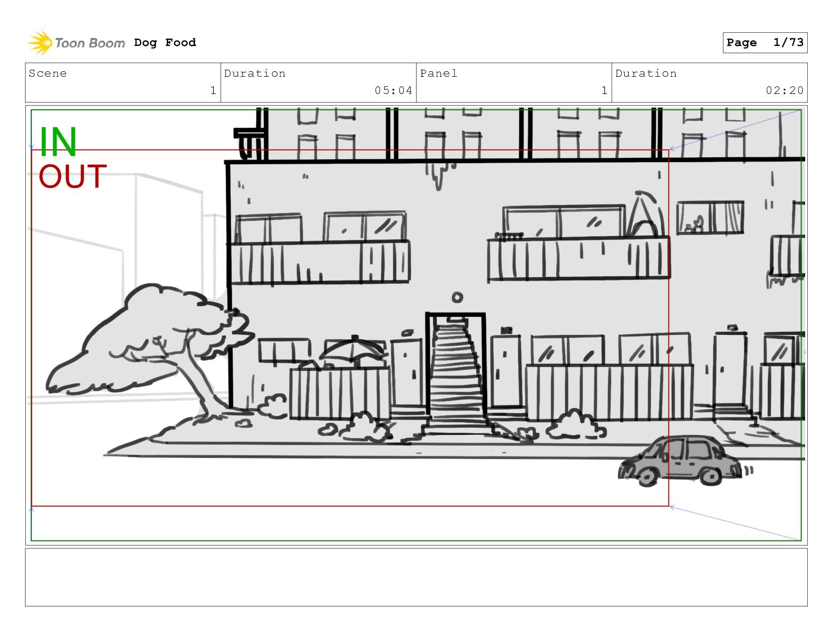Click the Scene number field

pos(123,83)
